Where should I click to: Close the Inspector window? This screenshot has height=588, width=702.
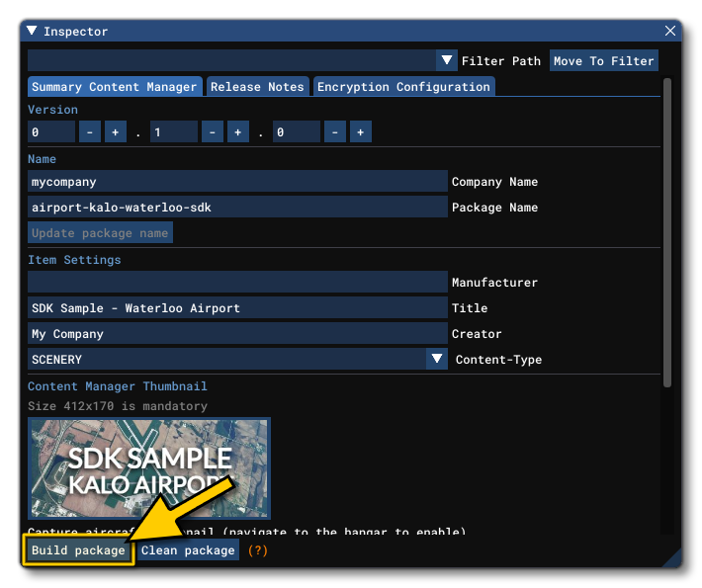point(670,32)
